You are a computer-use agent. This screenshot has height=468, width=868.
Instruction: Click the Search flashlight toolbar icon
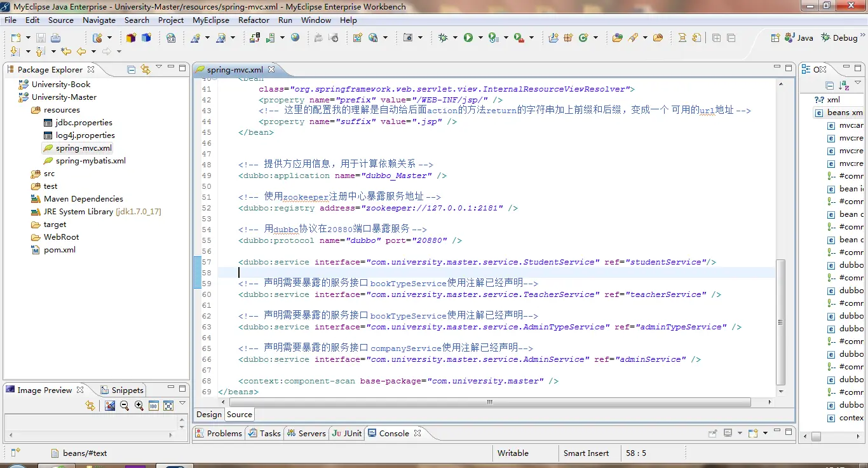click(633, 38)
